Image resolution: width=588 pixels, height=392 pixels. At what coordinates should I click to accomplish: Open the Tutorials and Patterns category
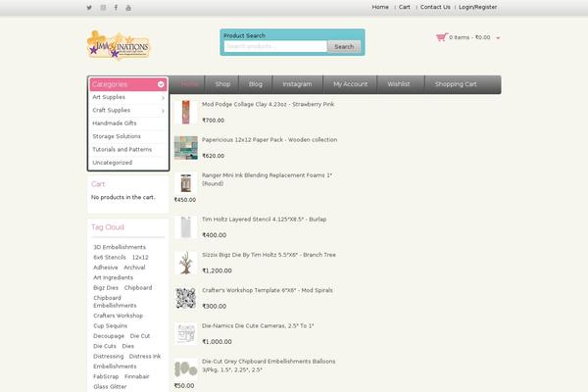[122, 150]
